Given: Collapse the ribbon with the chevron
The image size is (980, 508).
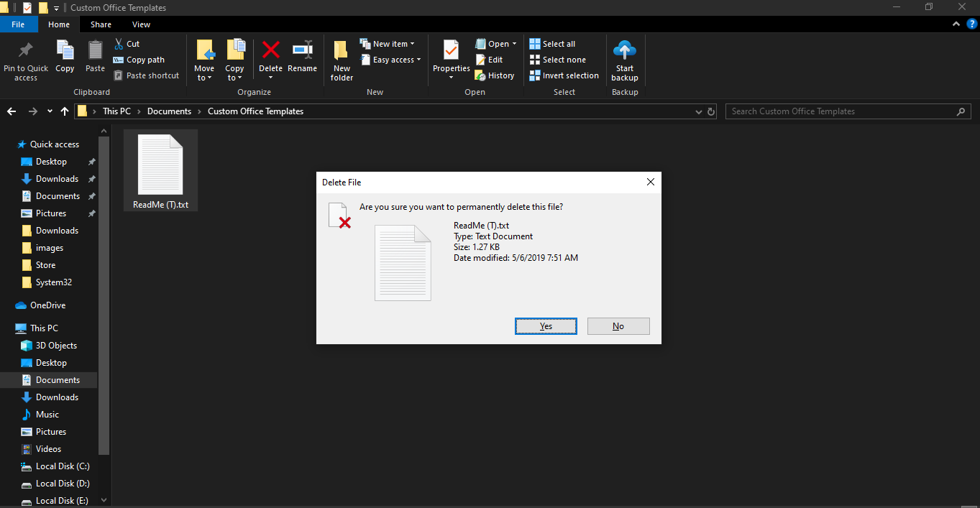Looking at the screenshot, I should pyautogui.click(x=956, y=24).
